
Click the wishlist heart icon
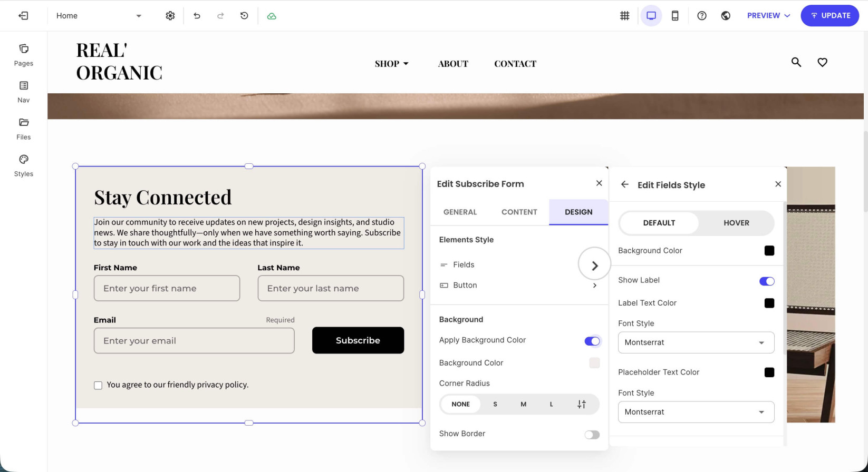click(822, 62)
